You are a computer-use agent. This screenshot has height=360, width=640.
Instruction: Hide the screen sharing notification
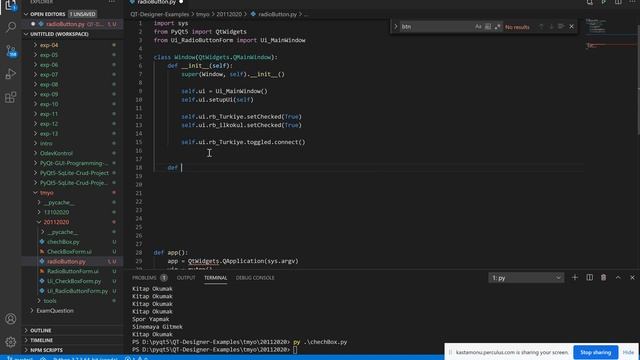628,352
